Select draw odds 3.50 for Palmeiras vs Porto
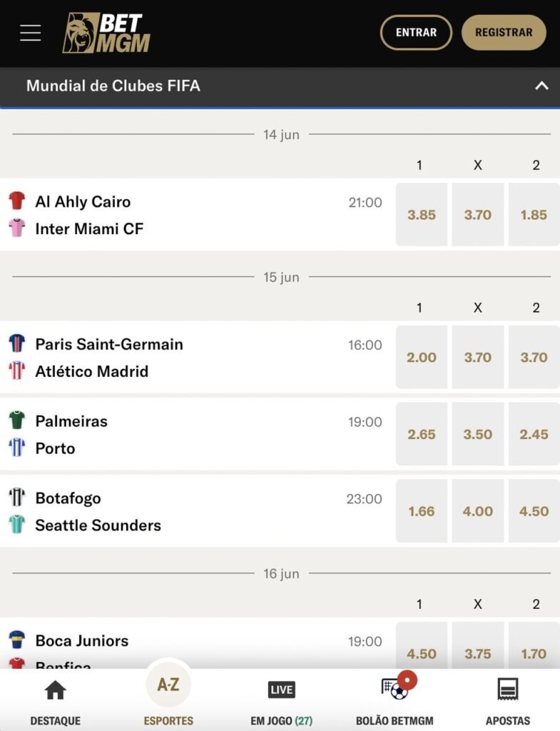560x731 pixels. click(478, 435)
